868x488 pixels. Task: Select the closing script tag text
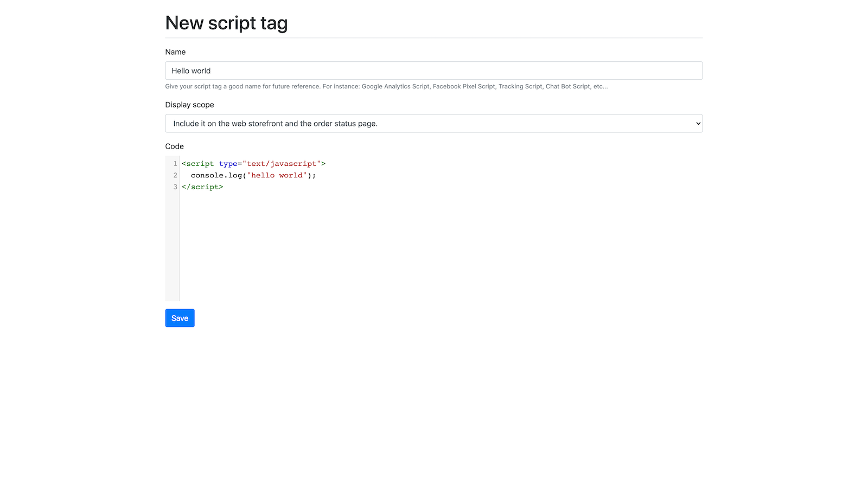pos(202,187)
